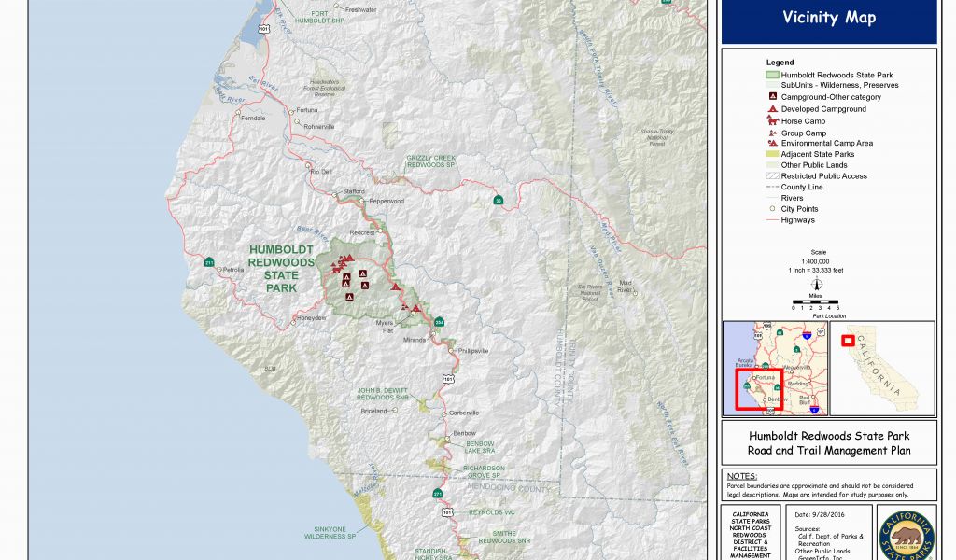Viewport: 956px width, 560px height.
Task: Click the red locator square on California inset
Action: point(848,341)
